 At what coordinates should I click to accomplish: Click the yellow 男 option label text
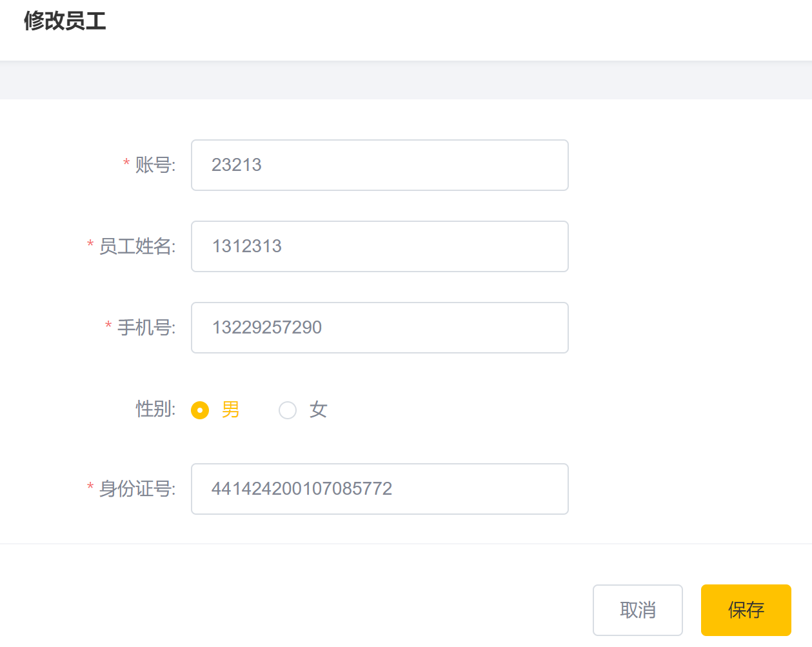(x=230, y=410)
